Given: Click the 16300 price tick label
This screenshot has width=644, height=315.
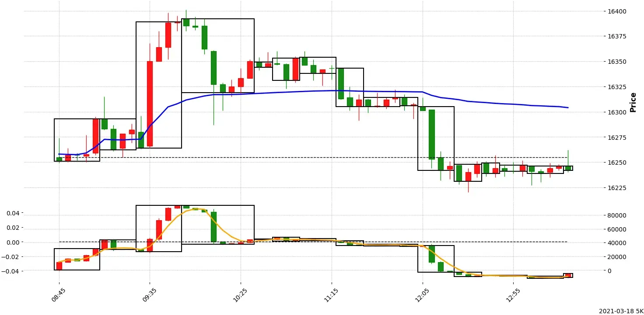Looking at the screenshot, I should coord(617,112).
